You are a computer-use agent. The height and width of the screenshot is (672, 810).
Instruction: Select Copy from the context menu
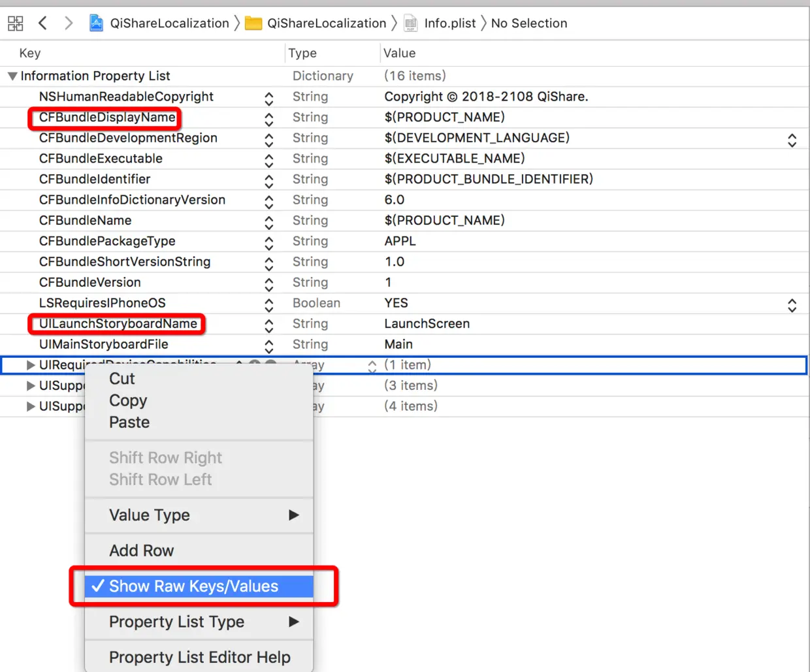coord(127,400)
